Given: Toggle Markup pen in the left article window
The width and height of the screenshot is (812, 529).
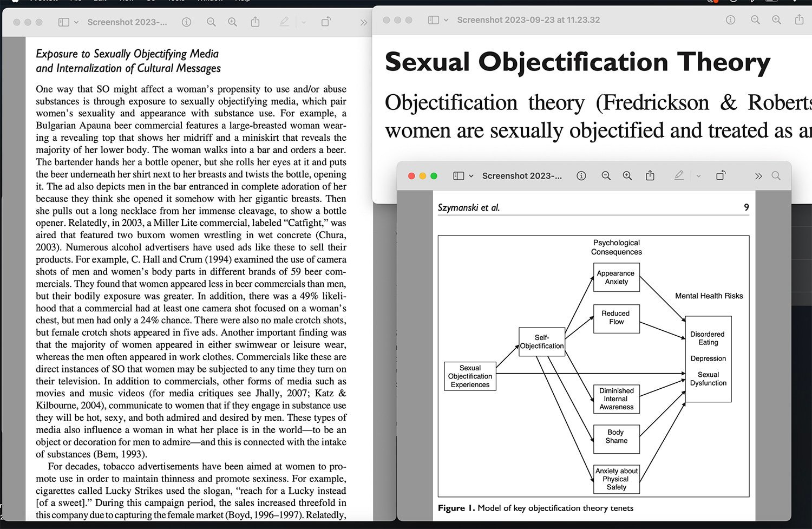Looking at the screenshot, I should (284, 22).
